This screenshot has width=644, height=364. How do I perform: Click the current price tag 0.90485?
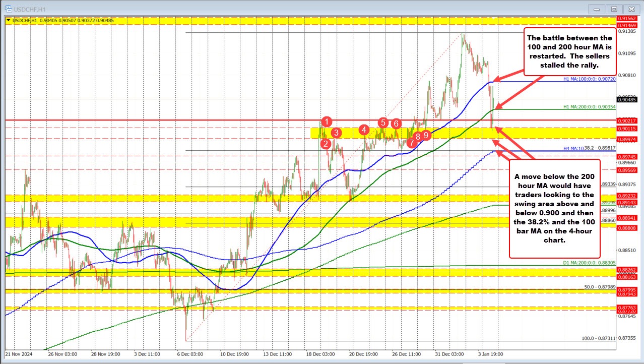coord(630,99)
